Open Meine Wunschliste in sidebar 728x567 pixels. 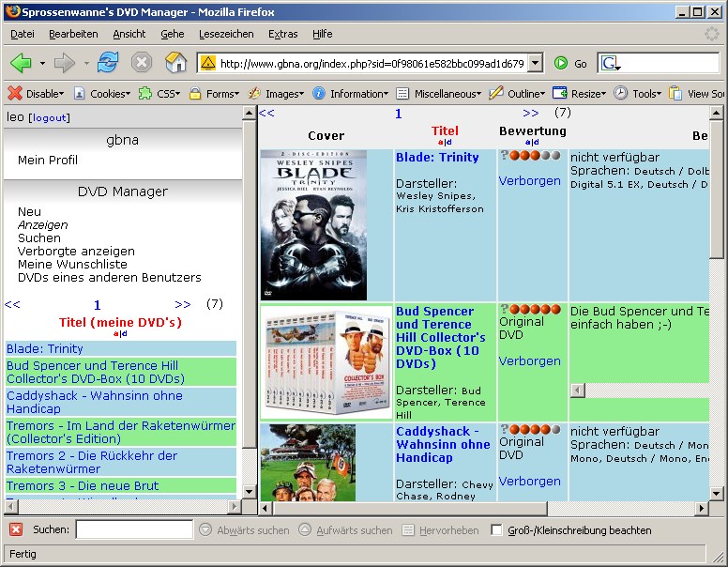[x=72, y=265]
